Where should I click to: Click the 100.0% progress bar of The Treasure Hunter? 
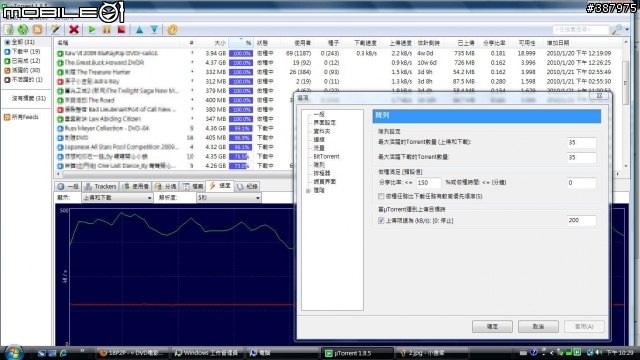[x=241, y=72]
